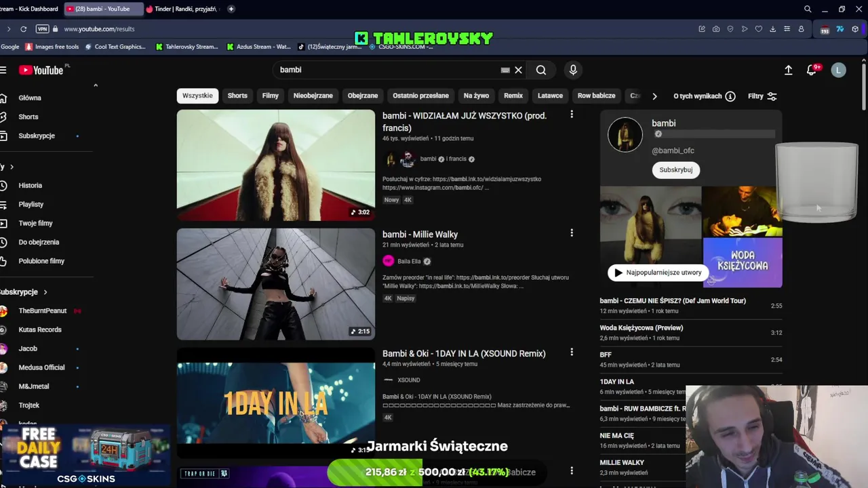868x488 pixels.
Task: Subscribe to bambi channel with Subskrybuj
Action: [x=676, y=169]
